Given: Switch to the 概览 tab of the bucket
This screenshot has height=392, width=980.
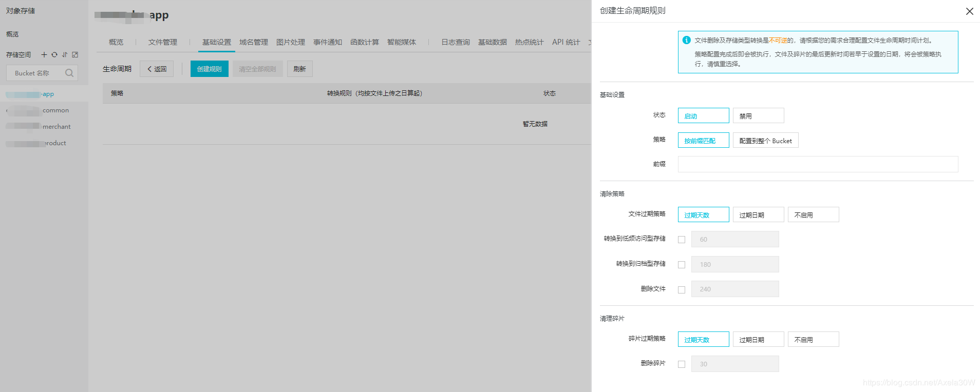Looking at the screenshot, I should point(116,42).
